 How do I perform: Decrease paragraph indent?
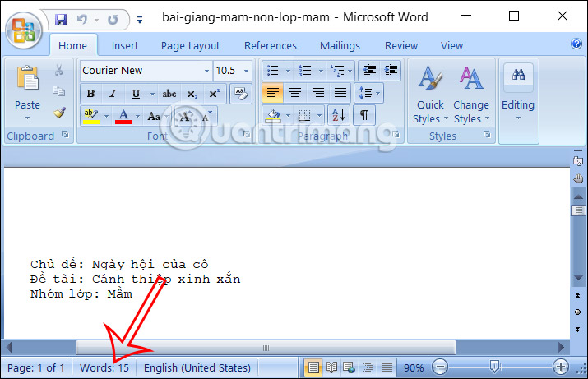pyautogui.click(x=369, y=71)
